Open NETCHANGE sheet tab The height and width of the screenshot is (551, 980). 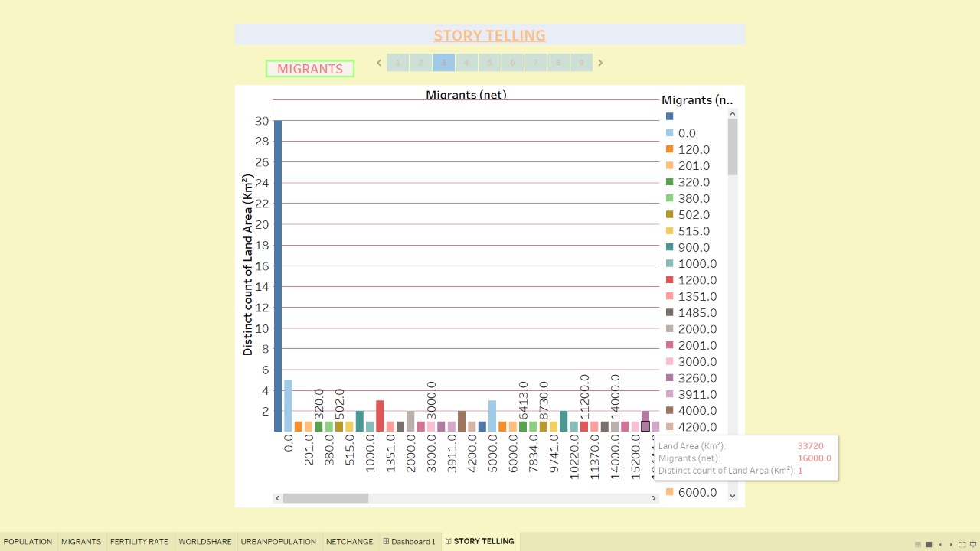point(349,541)
